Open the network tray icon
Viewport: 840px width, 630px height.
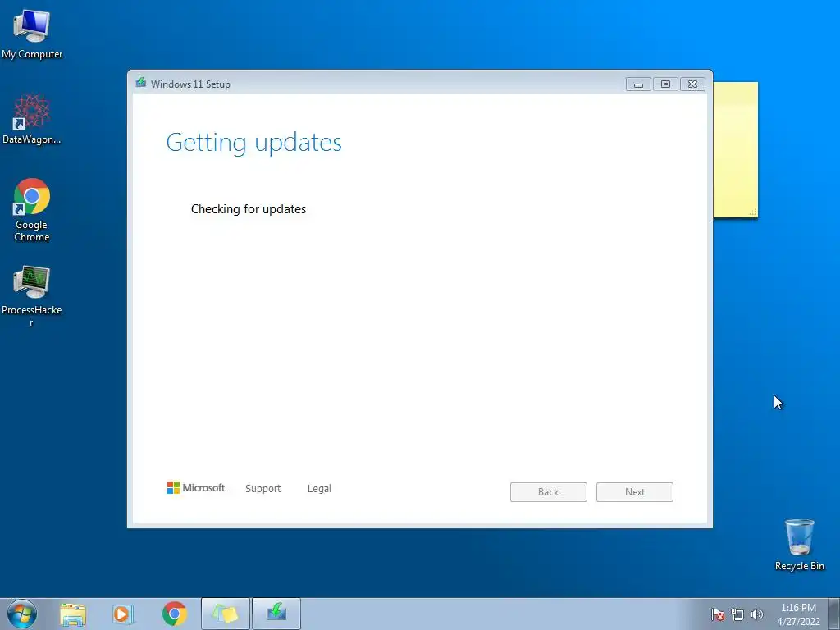[737, 614]
